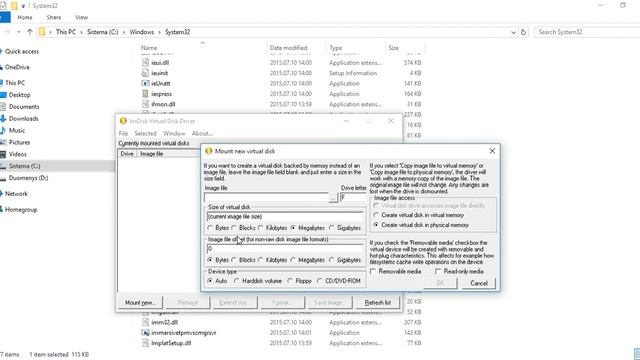Expand the chevron after Windows in path
Screen dimensions: 640x360
160,32
